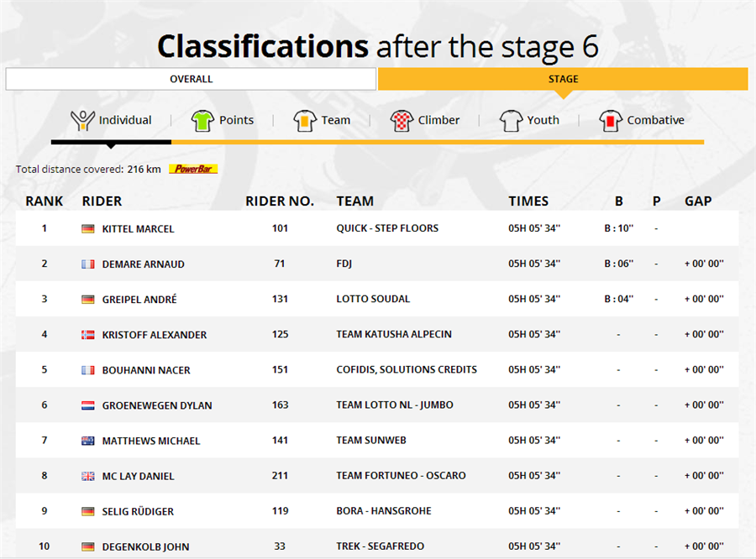This screenshot has width=756, height=559.
Task: Choose the yellow Team jersey icon
Action: (x=305, y=121)
